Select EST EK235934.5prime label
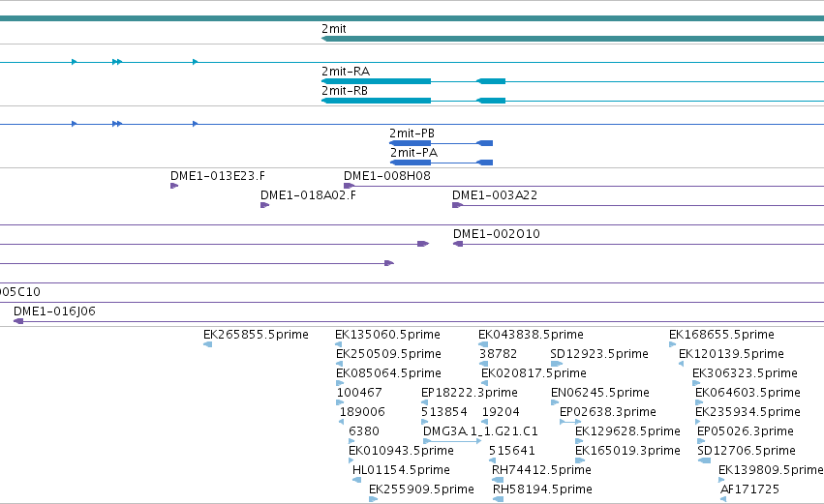Viewport: 824px width, 504px height. click(748, 412)
